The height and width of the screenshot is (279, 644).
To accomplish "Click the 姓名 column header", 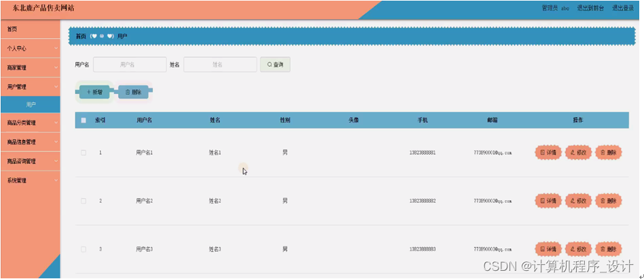I will 215,120.
